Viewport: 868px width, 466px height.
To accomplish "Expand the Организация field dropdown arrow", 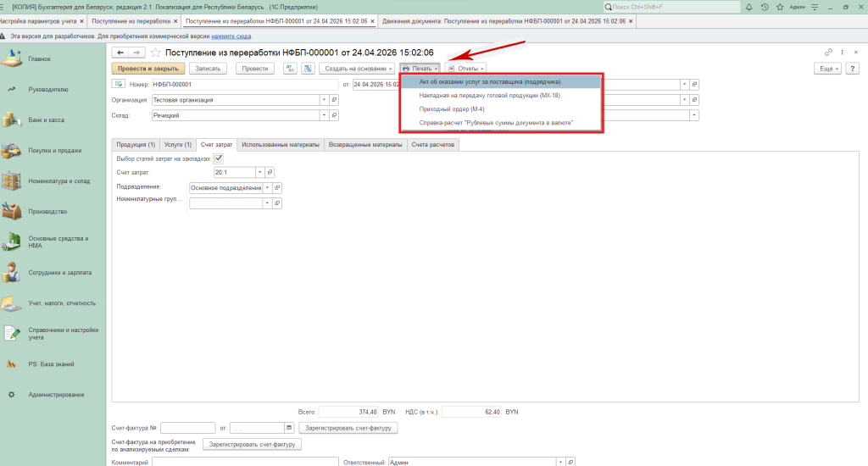I will click(x=324, y=100).
